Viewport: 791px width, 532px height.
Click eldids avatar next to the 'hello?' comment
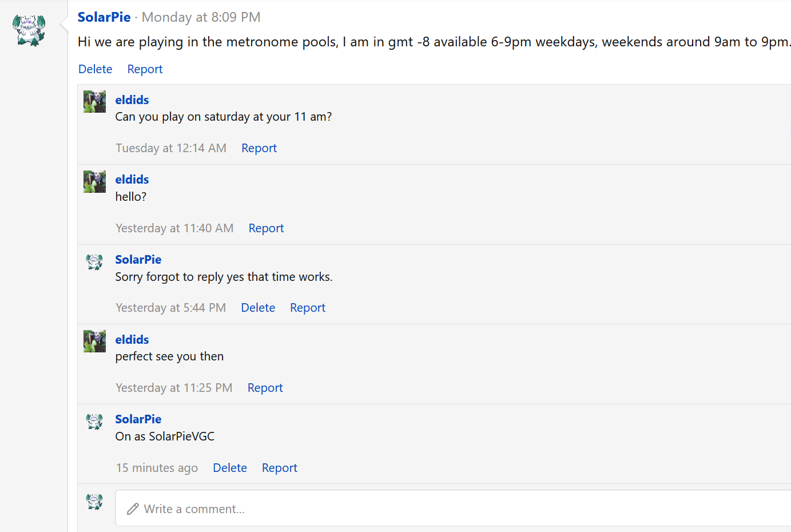(94, 181)
